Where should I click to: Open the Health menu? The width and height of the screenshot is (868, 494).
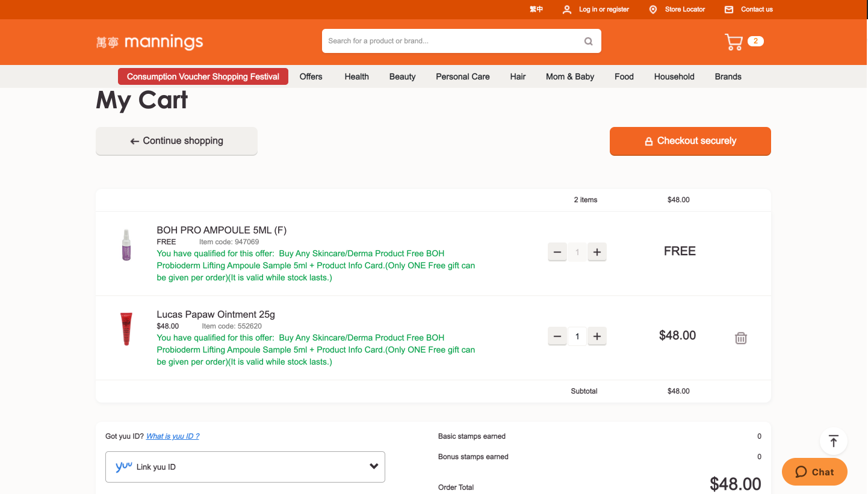(x=356, y=76)
